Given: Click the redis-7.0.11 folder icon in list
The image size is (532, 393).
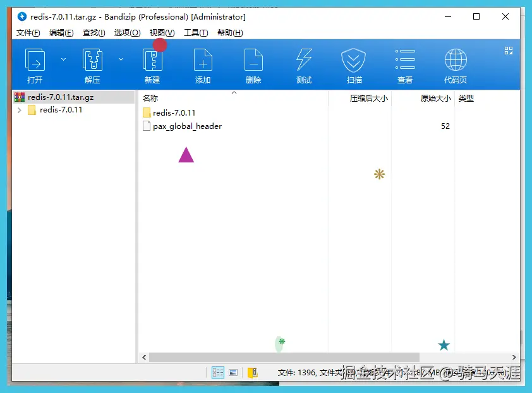Looking at the screenshot, I should (x=147, y=112).
